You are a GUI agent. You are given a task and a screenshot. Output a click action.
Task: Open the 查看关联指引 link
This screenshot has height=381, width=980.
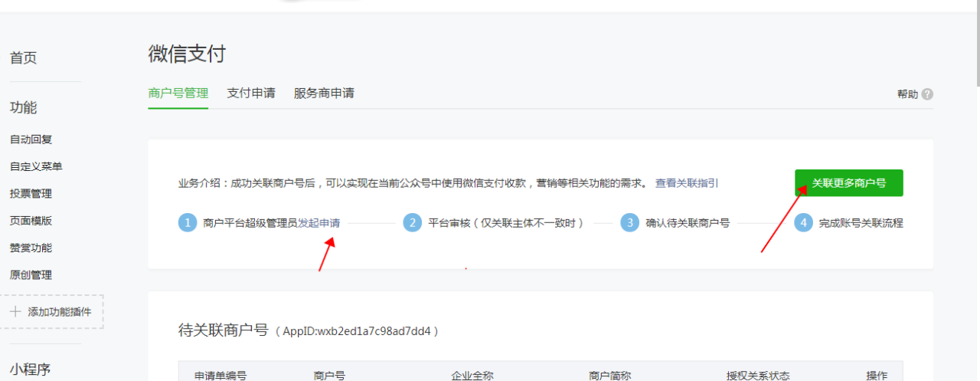(x=687, y=183)
